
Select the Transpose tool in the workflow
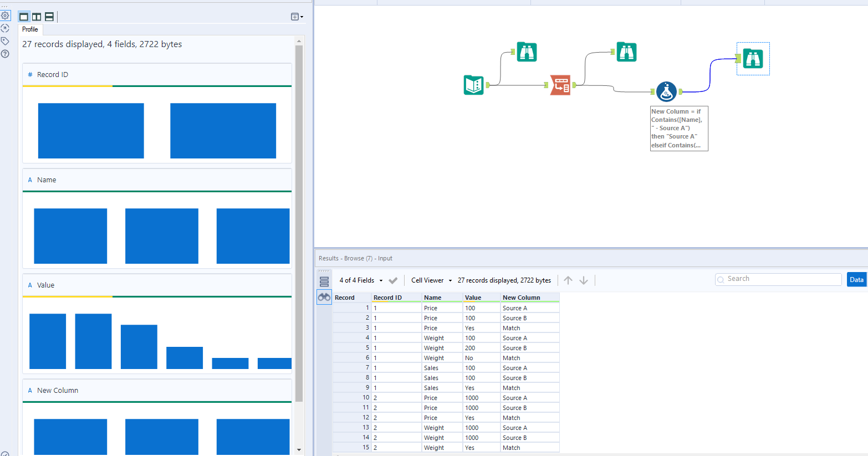pos(560,85)
